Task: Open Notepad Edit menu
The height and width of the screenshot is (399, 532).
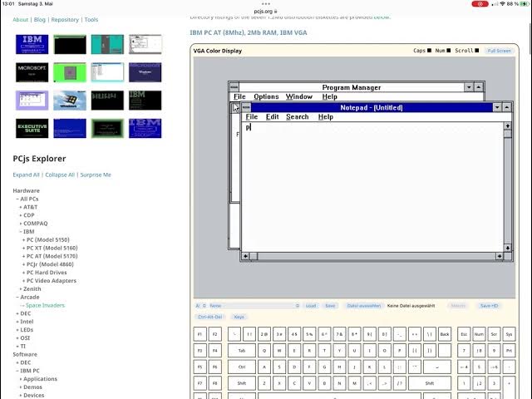Action: pyautogui.click(x=272, y=116)
